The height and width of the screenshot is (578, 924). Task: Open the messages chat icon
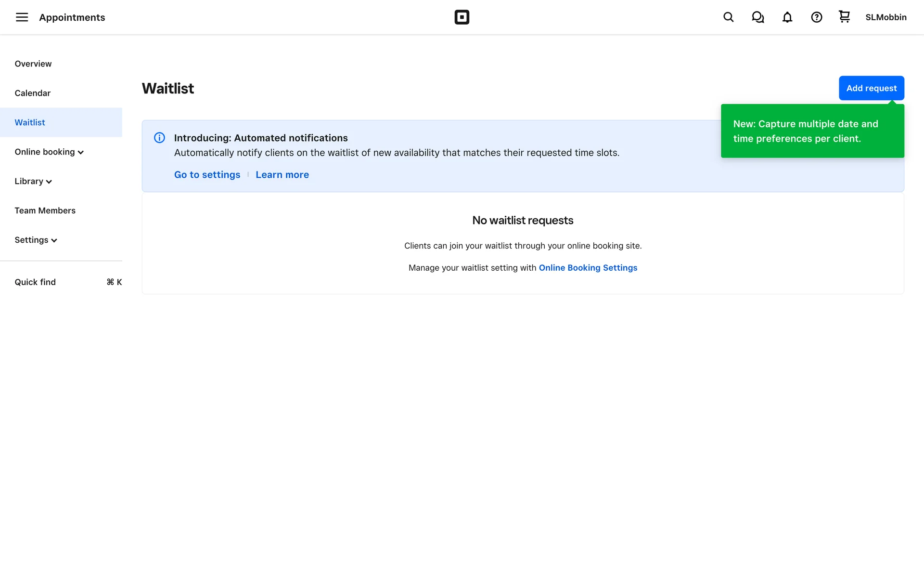757,17
